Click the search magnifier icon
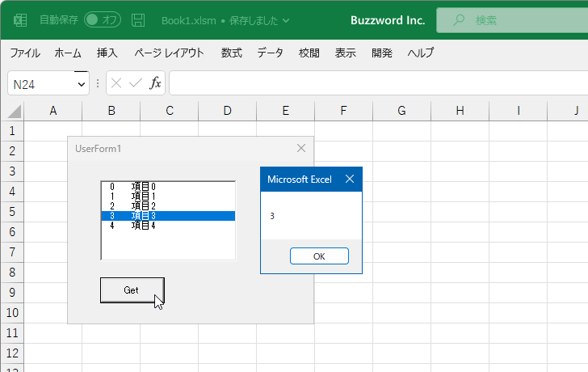 (458, 20)
